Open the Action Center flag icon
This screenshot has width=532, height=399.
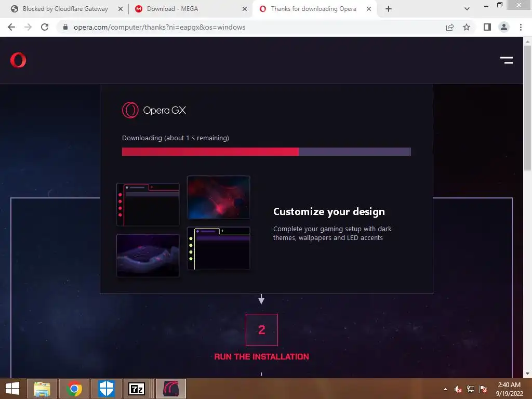point(483,389)
